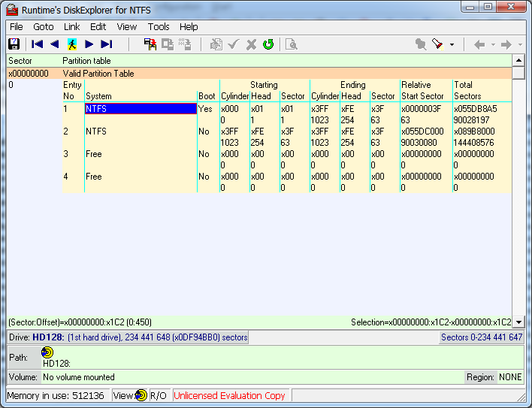Click Memory in use 512136 status
This screenshot has height=408, width=532.
pyautogui.click(x=56, y=395)
